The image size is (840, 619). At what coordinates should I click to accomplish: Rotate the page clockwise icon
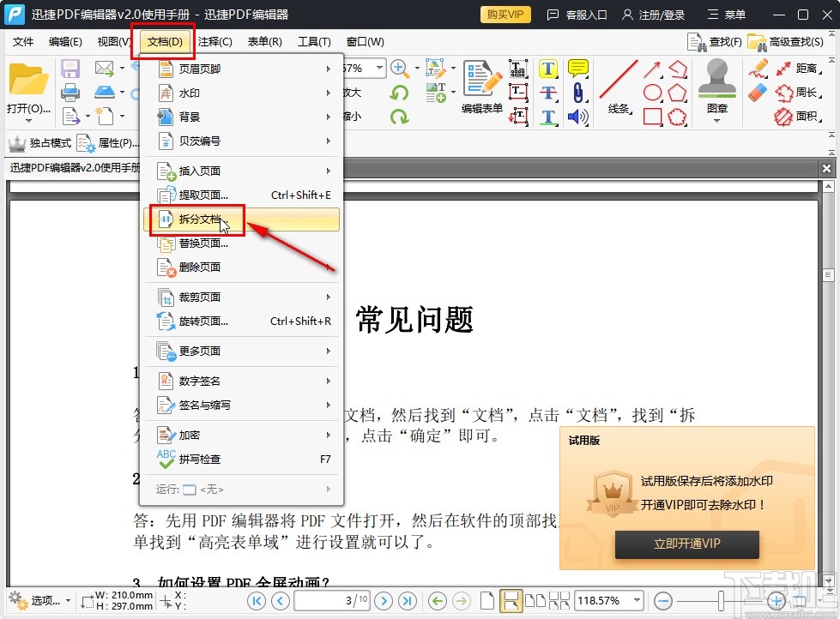pyautogui.click(x=399, y=117)
